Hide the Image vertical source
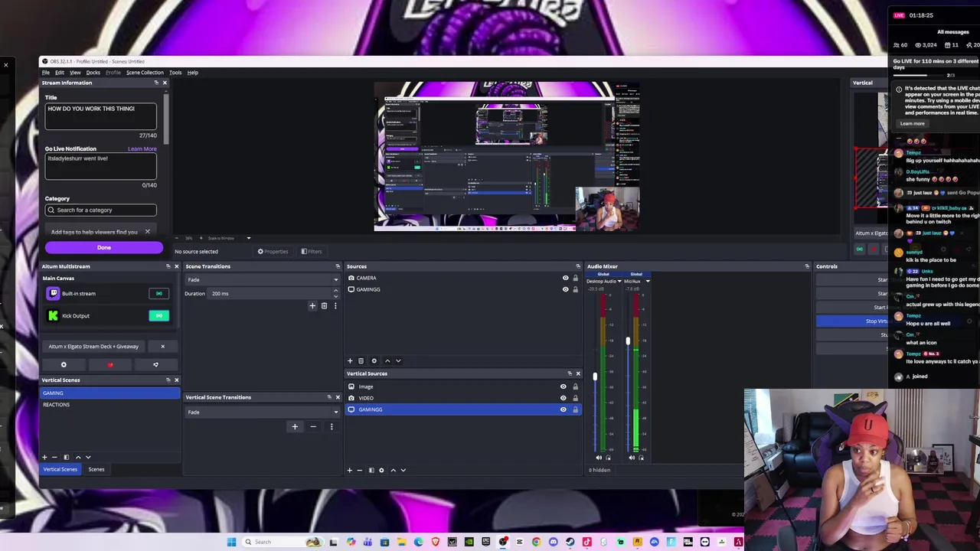 (x=563, y=386)
